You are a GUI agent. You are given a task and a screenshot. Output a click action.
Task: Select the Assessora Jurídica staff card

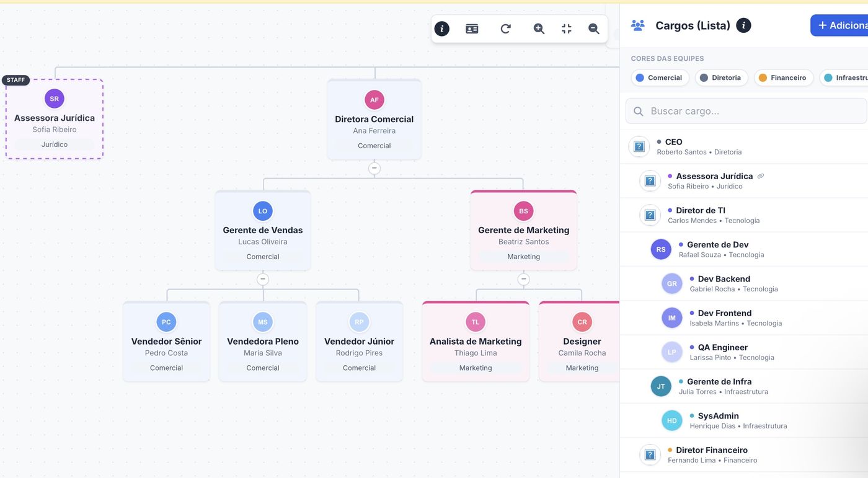click(55, 119)
